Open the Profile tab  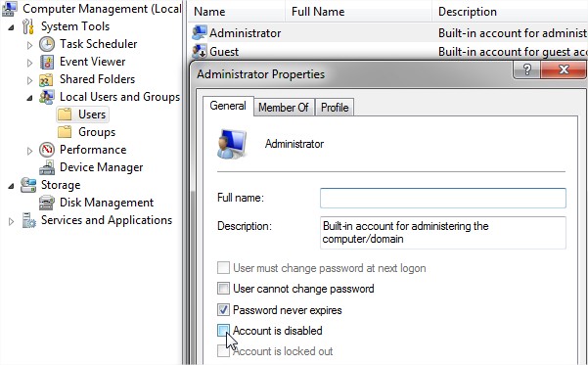(335, 108)
